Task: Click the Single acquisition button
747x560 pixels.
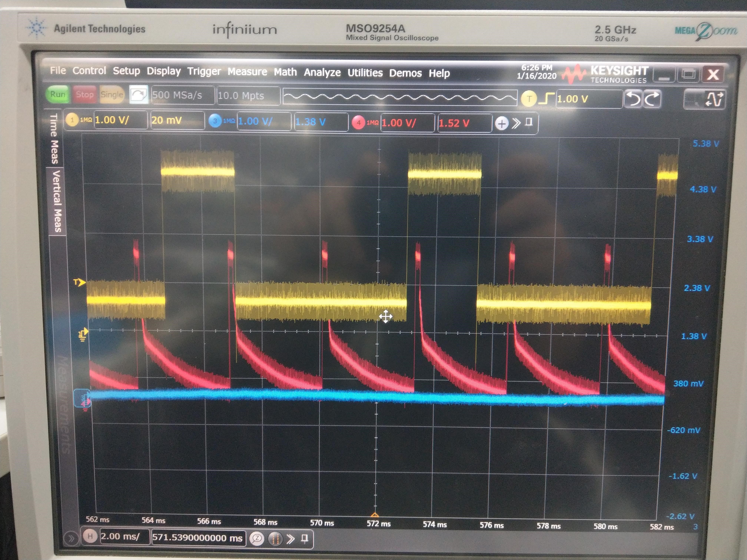Action: [x=112, y=95]
